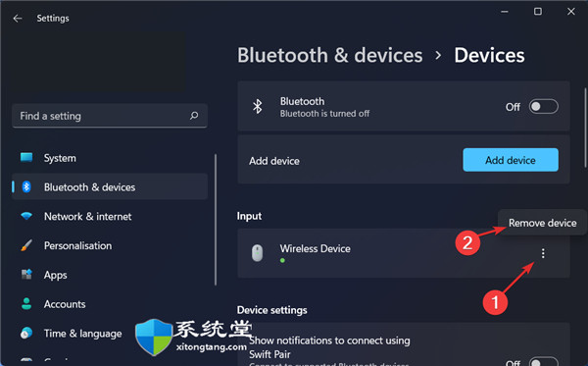The width and height of the screenshot is (588, 366).
Task: Open the Accounts settings page
Action: coord(110,304)
